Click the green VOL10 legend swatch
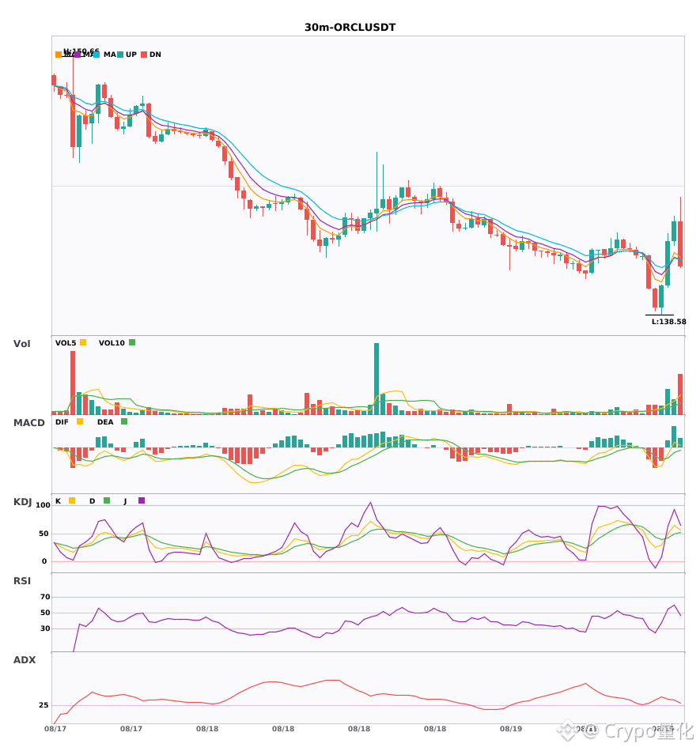Image resolution: width=700 pixels, height=751 pixels. 132,342
